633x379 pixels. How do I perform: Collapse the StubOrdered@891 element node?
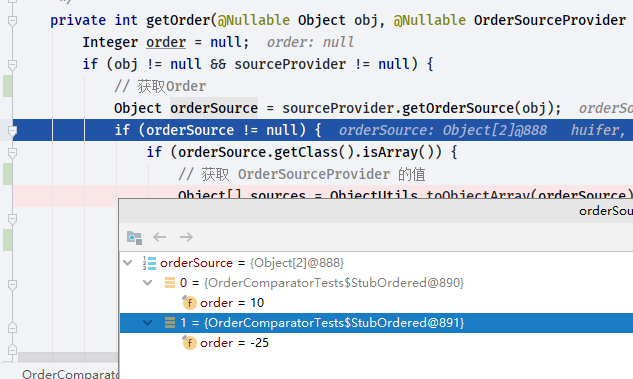[148, 323]
